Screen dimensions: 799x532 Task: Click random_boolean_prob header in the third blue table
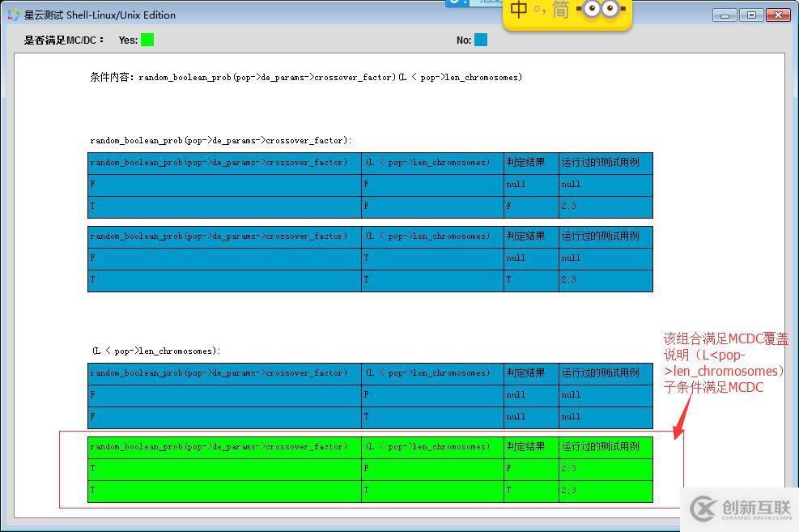[x=225, y=373]
